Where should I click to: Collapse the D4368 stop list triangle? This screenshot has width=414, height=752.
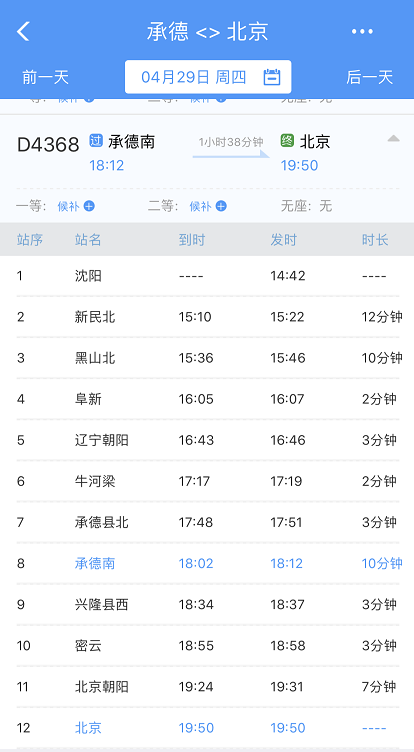[x=393, y=139]
